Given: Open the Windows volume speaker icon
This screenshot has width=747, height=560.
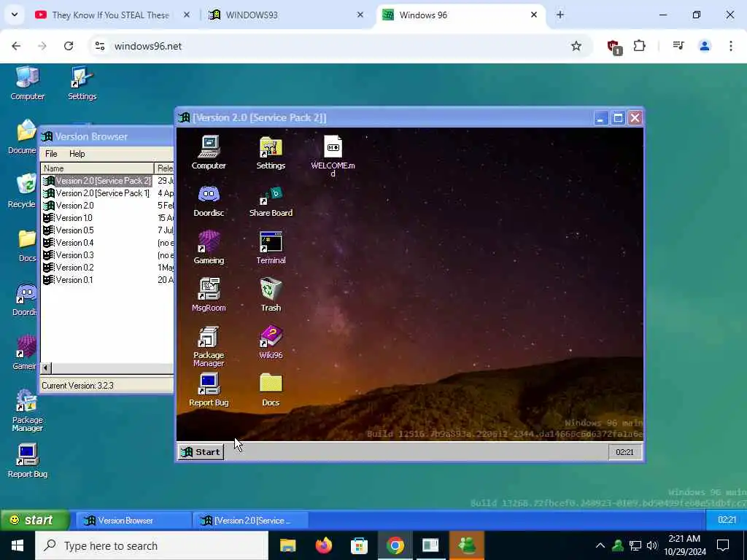Looking at the screenshot, I should [x=652, y=545].
